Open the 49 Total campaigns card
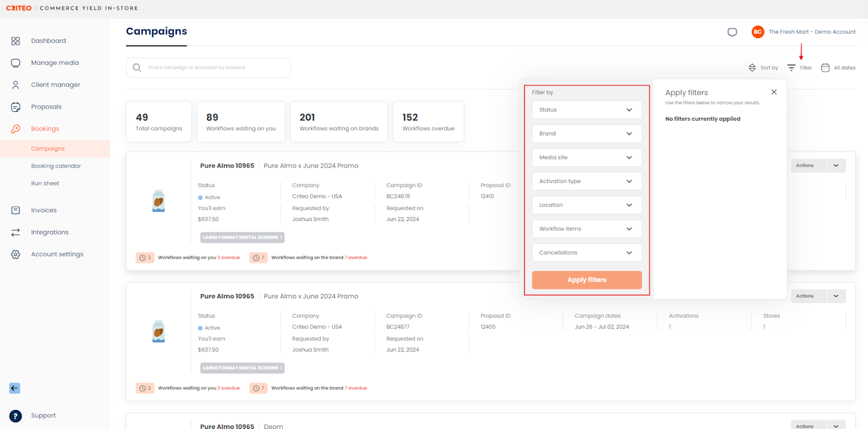The image size is (868, 429). coord(159,122)
